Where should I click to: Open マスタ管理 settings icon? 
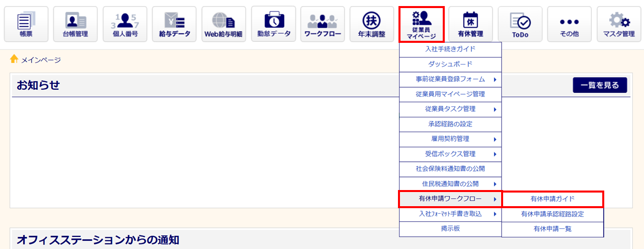pos(619,24)
